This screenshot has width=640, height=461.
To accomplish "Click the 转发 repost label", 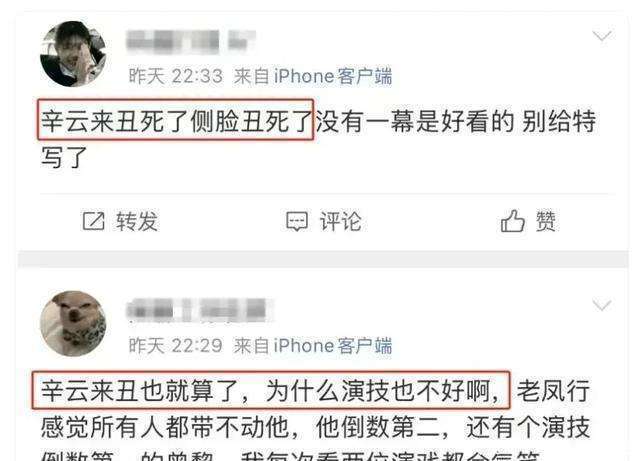I will (137, 221).
